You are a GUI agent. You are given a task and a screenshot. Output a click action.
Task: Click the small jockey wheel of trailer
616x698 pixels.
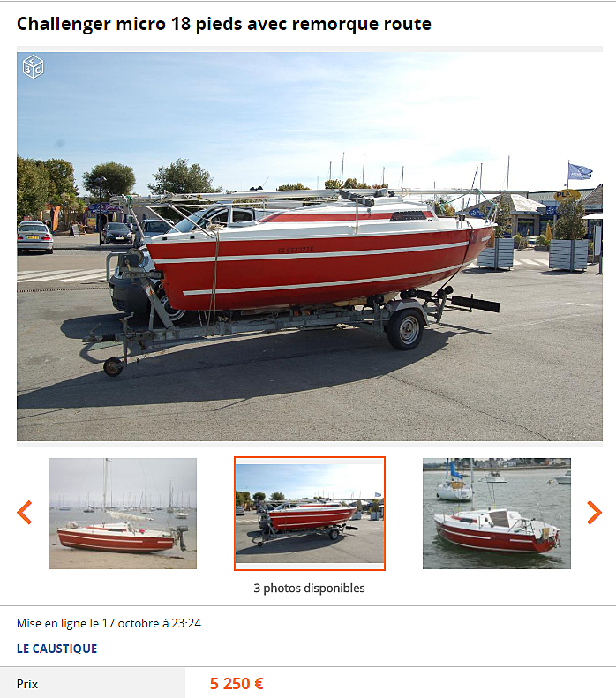click(113, 367)
